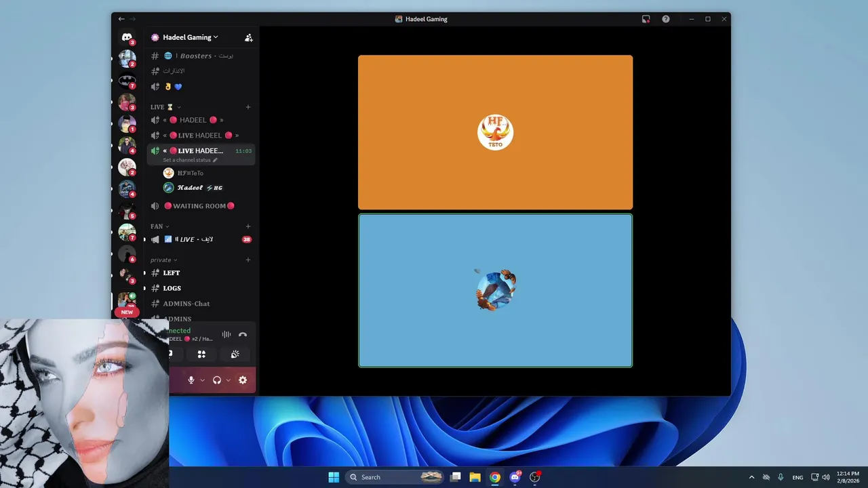
Task: Open Task View on taskbar
Action: [x=456, y=477]
